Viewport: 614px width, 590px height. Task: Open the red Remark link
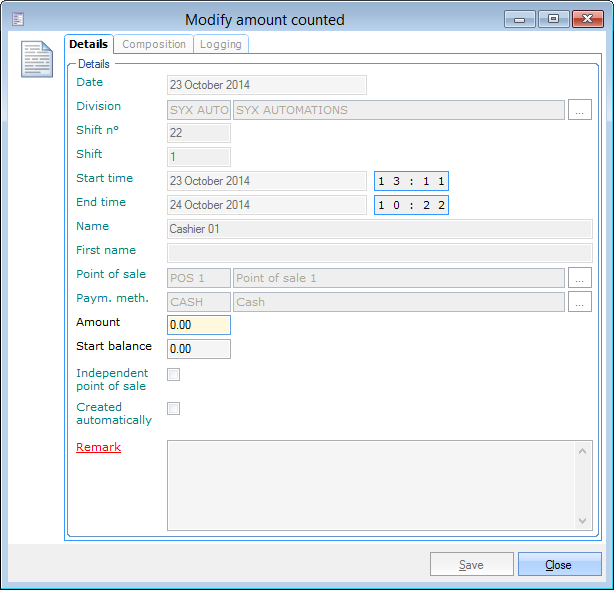point(99,448)
